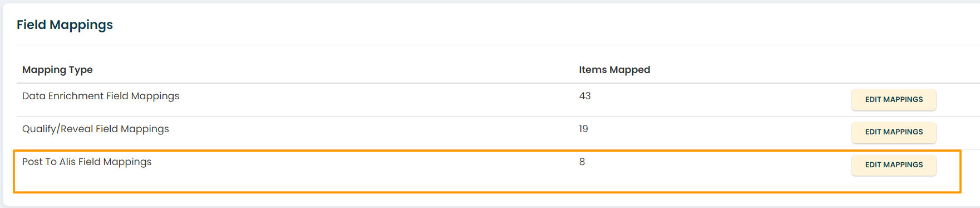Image resolution: width=980 pixels, height=208 pixels.
Task: Click the word Alis in the third row
Action: [67, 162]
